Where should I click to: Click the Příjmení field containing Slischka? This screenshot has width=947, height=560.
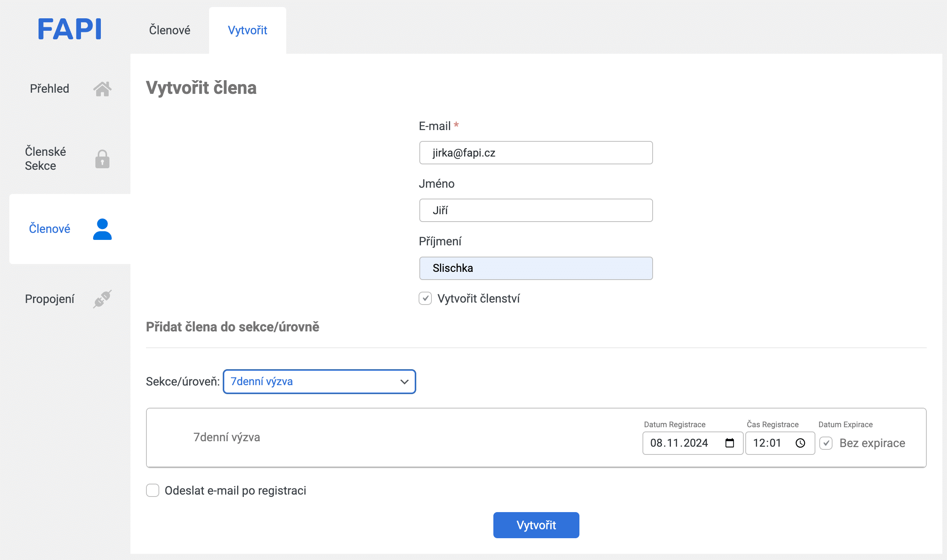(536, 268)
